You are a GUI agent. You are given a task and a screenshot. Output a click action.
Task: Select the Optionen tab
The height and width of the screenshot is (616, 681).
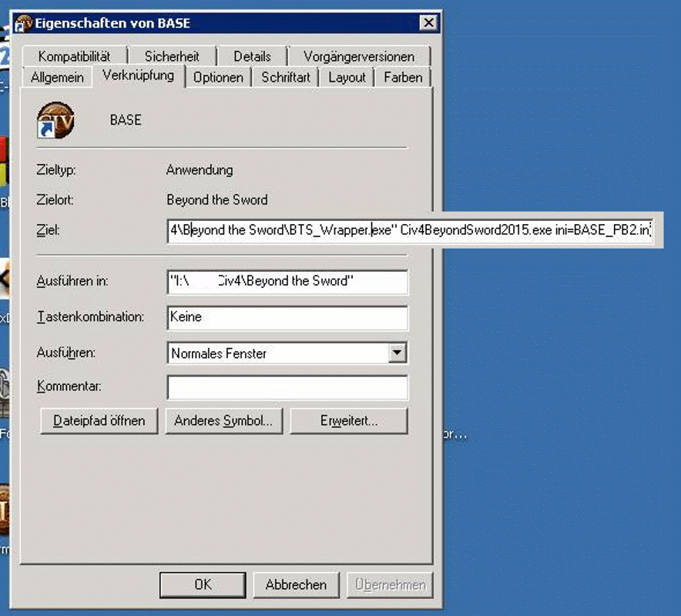[218, 77]
